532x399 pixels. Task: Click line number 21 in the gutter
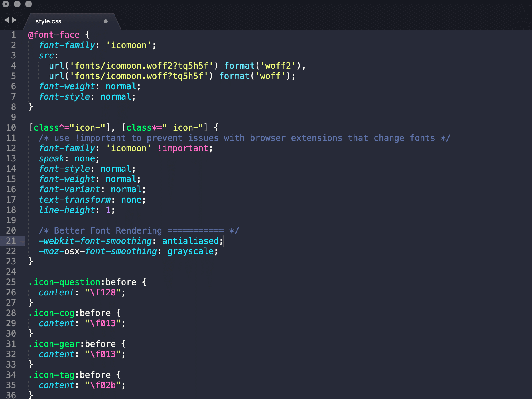(12, 241)
